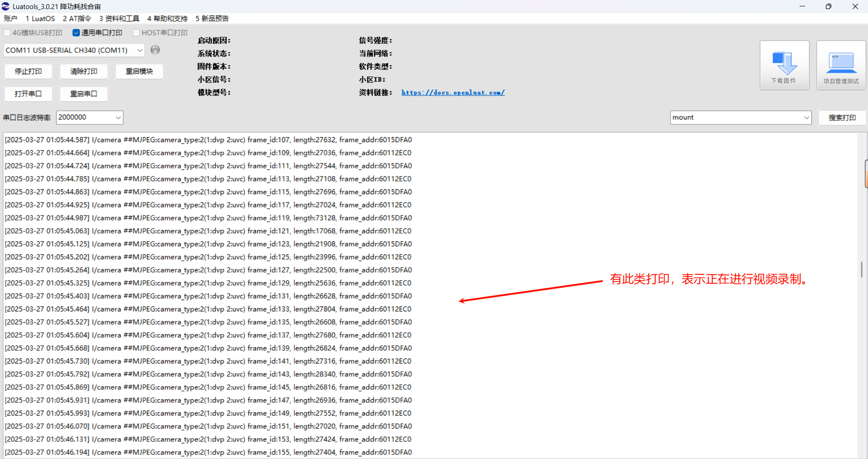Click the 搜索打印 button

tap(842, 118)
